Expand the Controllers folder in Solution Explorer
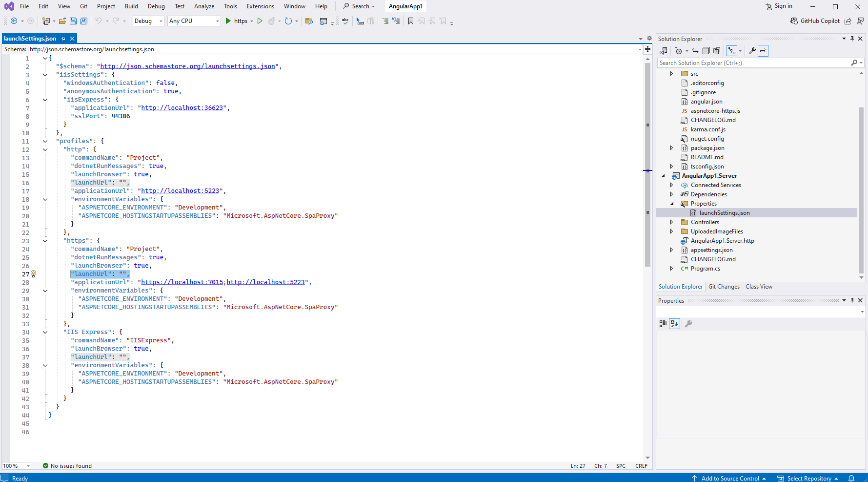The image size is (868, 482). point(671,222)
